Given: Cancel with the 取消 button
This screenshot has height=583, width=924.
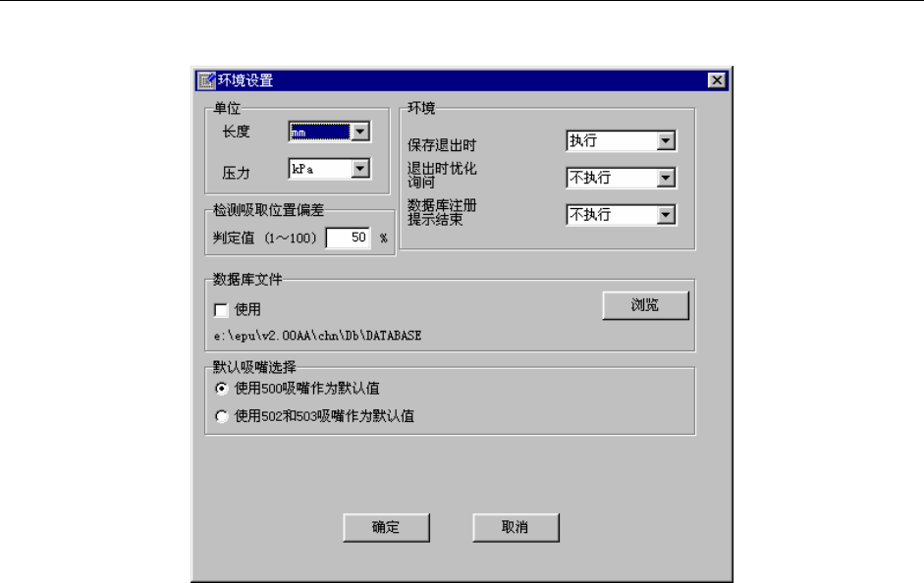Looking at the screenshot, I should (x=516, y=527).
